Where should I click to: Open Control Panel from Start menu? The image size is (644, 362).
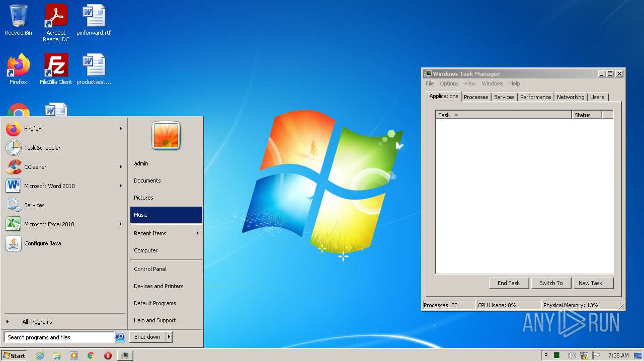point(166,269)
